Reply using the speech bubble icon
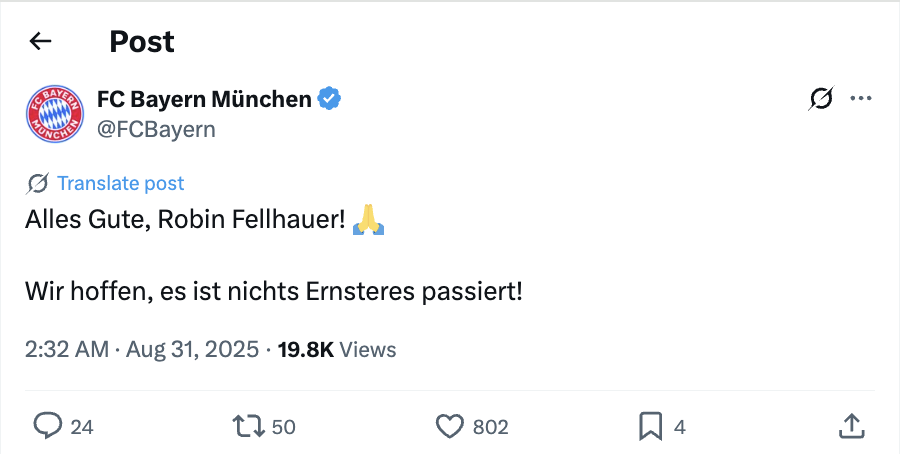Image resolution: width=900 pixels, height=454 pixels. click(x=47, y=426)
